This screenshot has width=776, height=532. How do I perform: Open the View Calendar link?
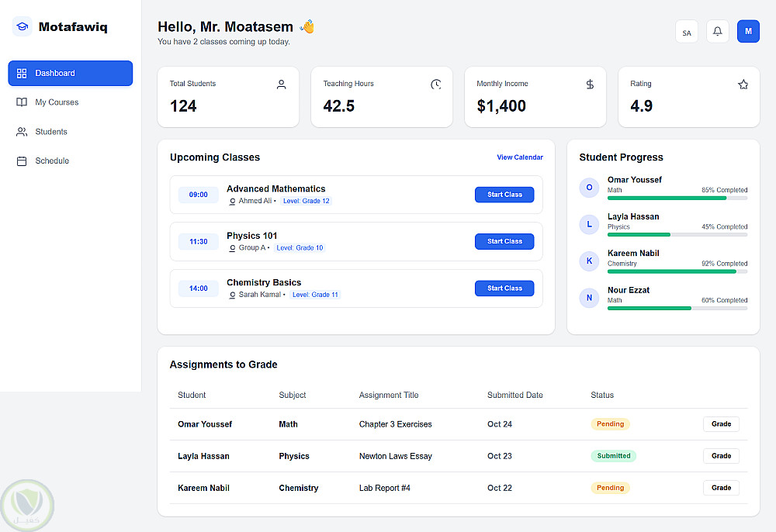click(520, 157)
